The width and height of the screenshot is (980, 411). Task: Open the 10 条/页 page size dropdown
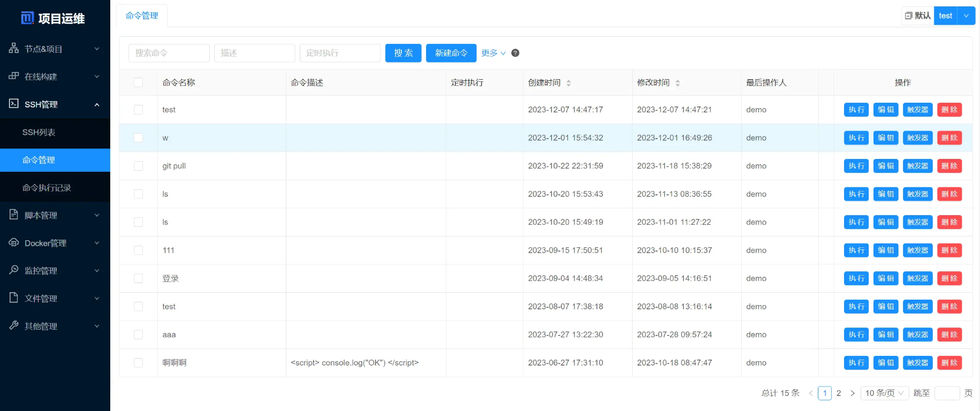click(x=885, y=393)
